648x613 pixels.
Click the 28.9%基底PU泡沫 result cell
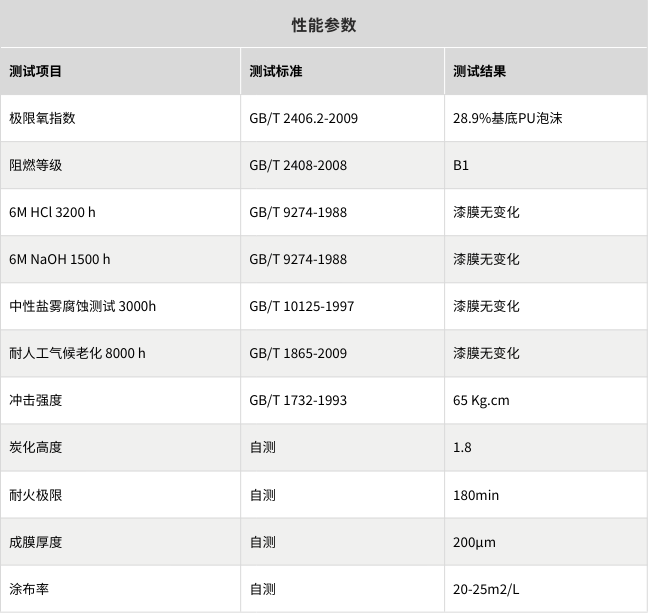click(x=507, y=118)
